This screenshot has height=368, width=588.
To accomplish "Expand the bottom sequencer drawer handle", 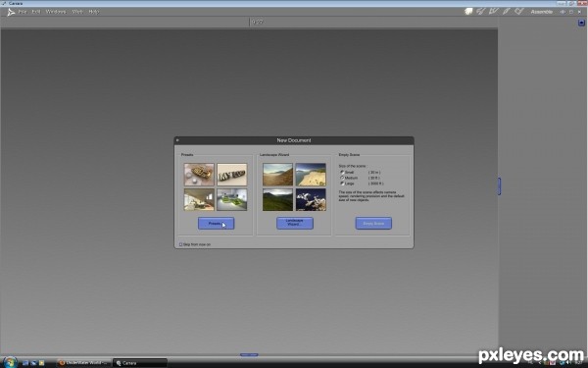I will (249, 354).
